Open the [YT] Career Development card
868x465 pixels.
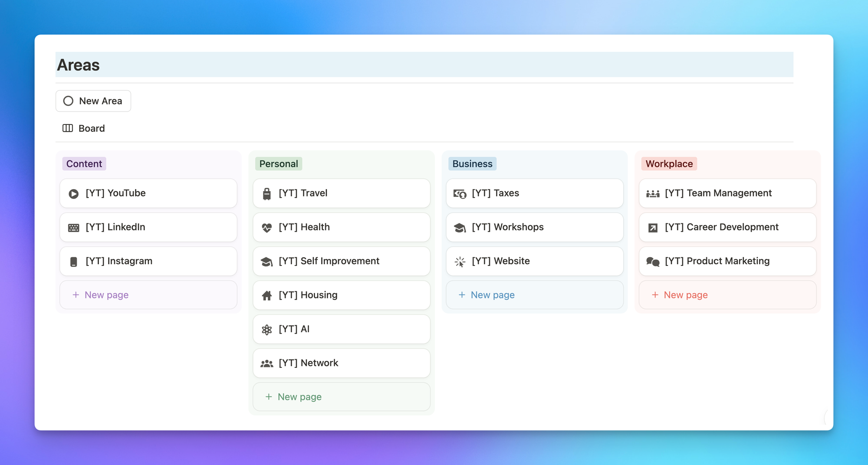click(x=728, y=227)
